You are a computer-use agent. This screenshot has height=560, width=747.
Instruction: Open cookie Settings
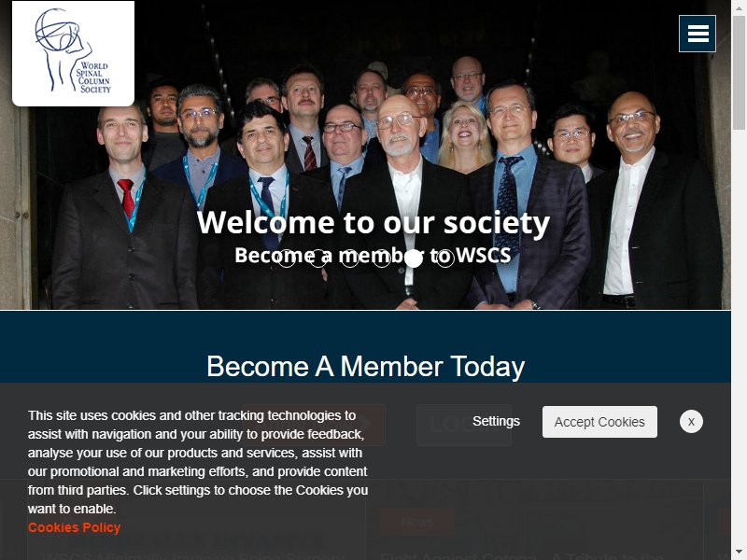tap(496, 422)
